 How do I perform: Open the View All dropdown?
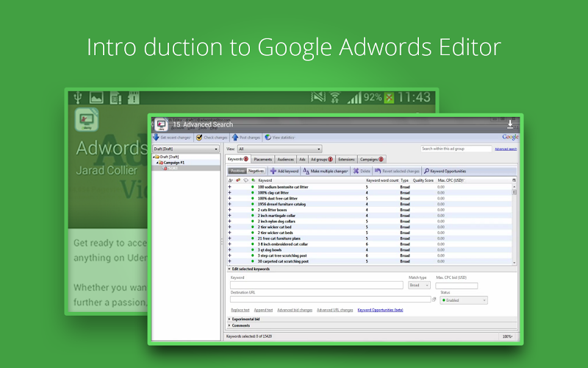279,149
